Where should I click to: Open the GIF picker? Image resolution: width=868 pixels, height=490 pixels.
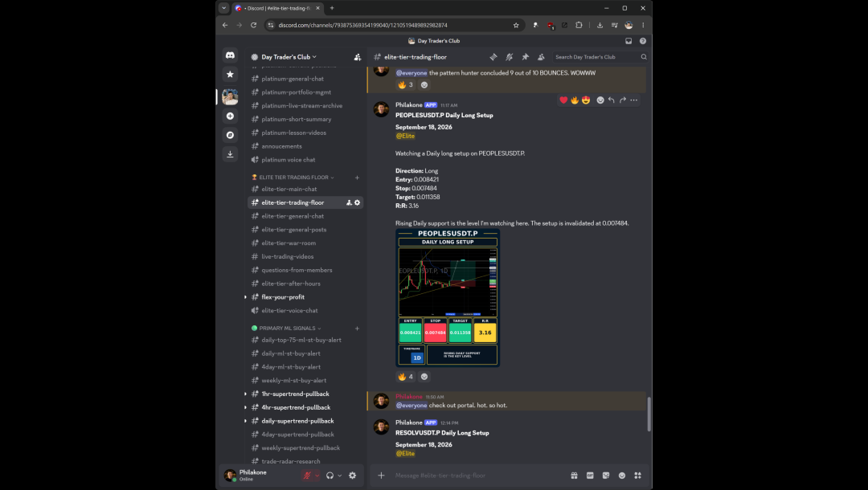pyautogui.click(x=590, y=476)
